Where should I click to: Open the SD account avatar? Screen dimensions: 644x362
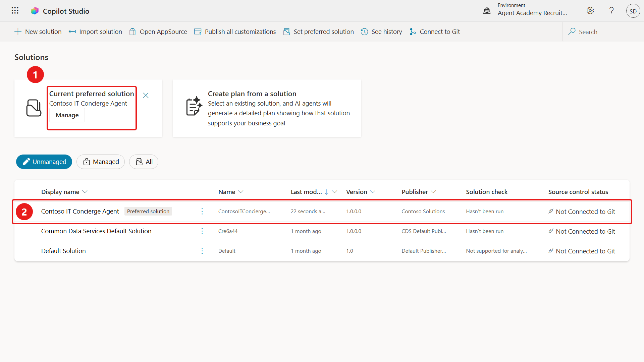[x=633, y=11]
